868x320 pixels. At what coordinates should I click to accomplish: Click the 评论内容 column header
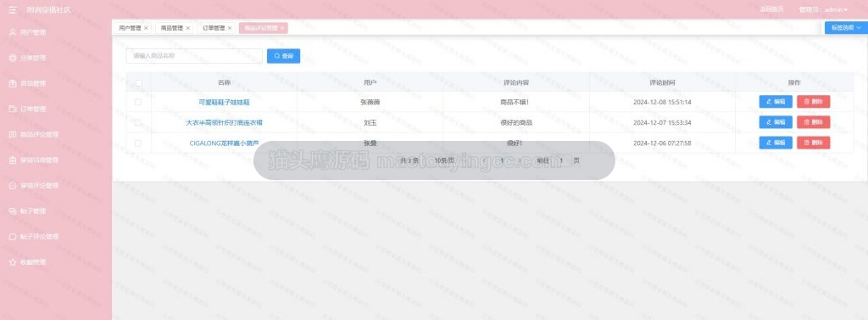tap(516, 82)
